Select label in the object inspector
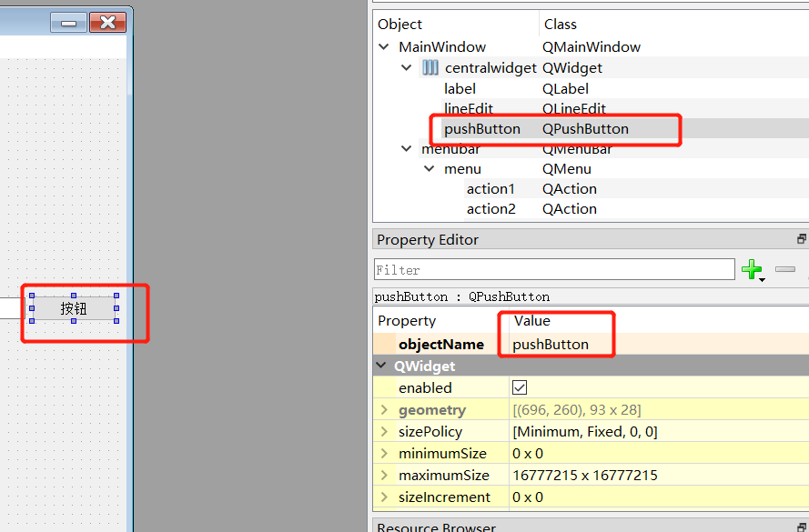Image resolution: width=809 pixels, height=532 pixels. pos(460,88)
